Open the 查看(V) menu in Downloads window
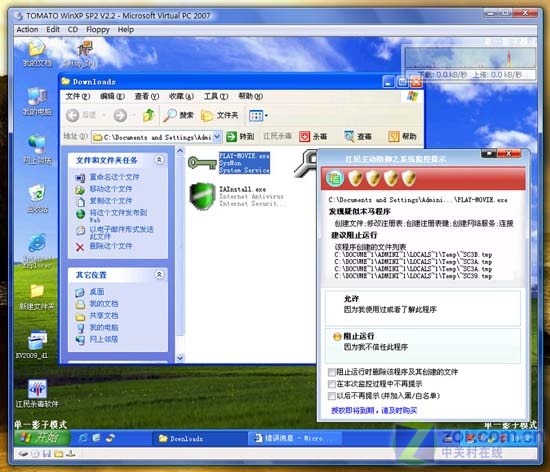The image size is (550, 472). [147, 96]
